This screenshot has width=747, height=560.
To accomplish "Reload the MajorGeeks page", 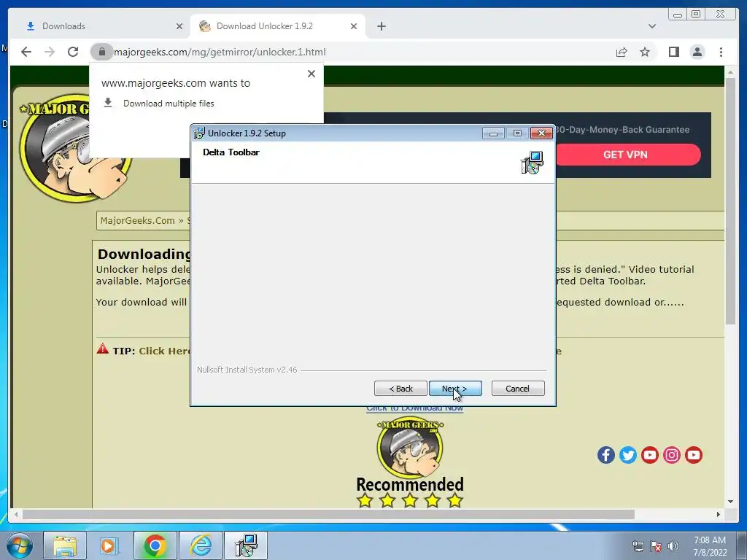I will pos(73,52).
